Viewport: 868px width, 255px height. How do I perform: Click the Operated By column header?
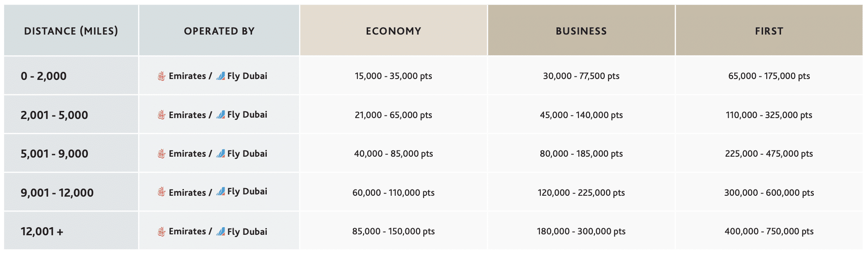pyautogui.click(x=219, y=31)
